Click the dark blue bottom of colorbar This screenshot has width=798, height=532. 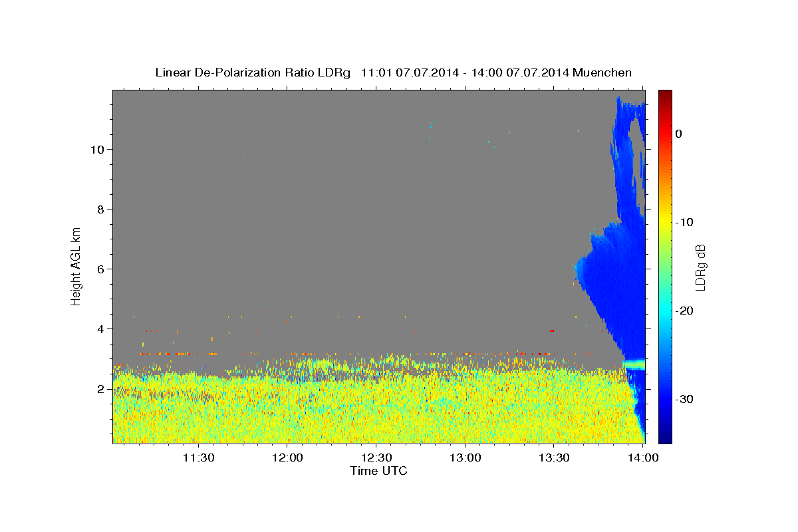click(665, 436)
